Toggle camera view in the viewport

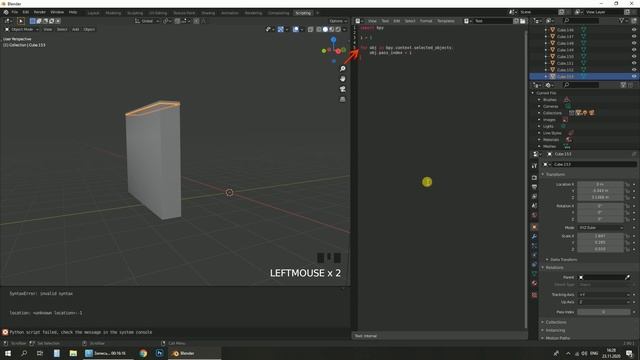(342, 89)
